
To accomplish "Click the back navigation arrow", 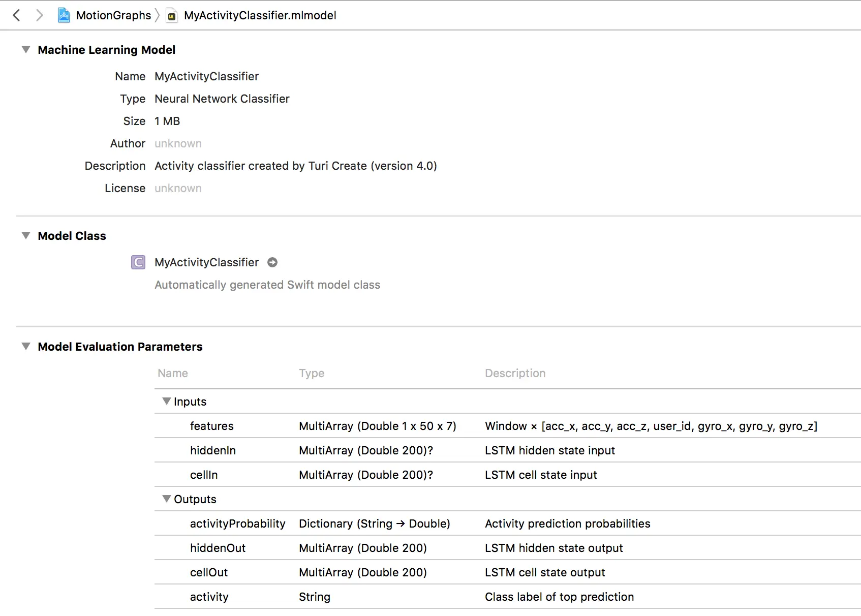I will (17, 15).
